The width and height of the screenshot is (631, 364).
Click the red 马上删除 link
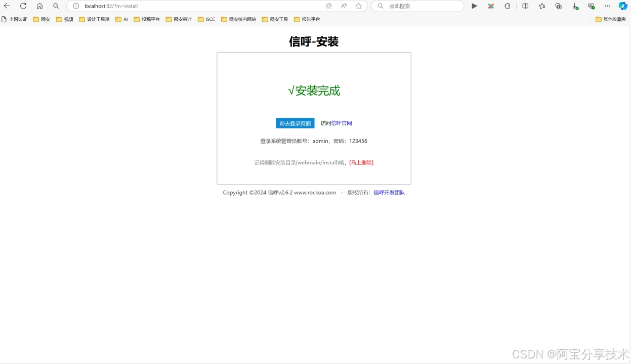361,163
